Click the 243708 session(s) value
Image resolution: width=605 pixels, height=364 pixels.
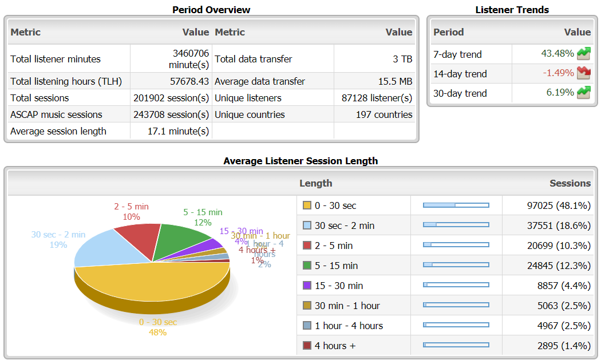click(x=171, y=114)
